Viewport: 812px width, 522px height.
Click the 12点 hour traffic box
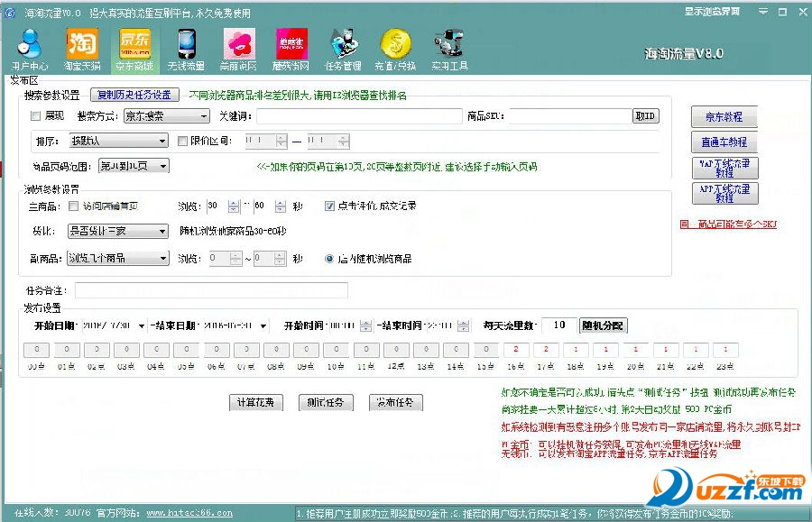[397, 350]
